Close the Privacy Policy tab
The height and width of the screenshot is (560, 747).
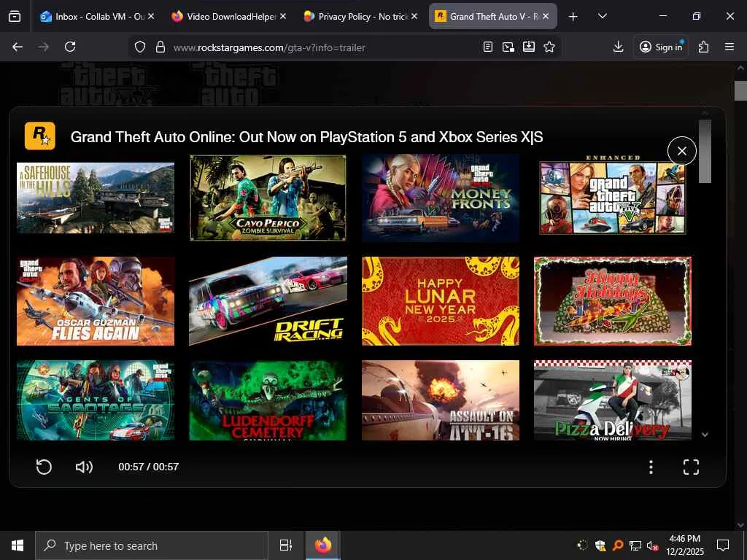[414, 16]
